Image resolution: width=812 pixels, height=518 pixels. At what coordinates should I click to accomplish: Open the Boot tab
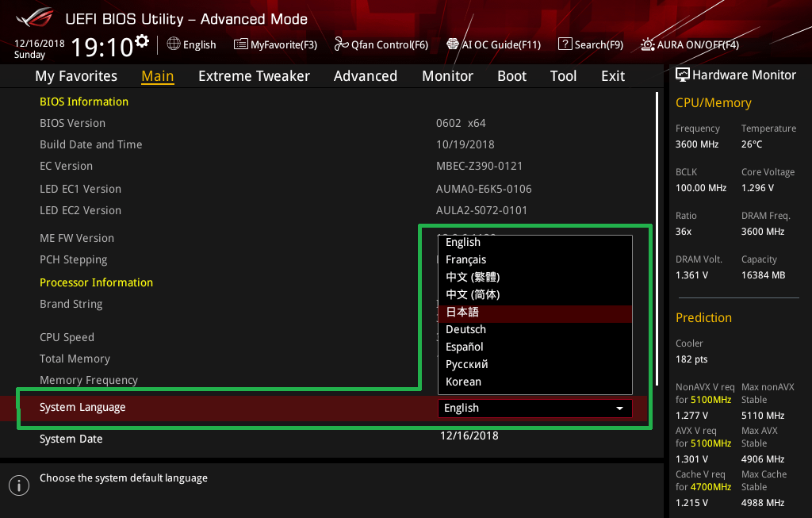pos(511,76)
